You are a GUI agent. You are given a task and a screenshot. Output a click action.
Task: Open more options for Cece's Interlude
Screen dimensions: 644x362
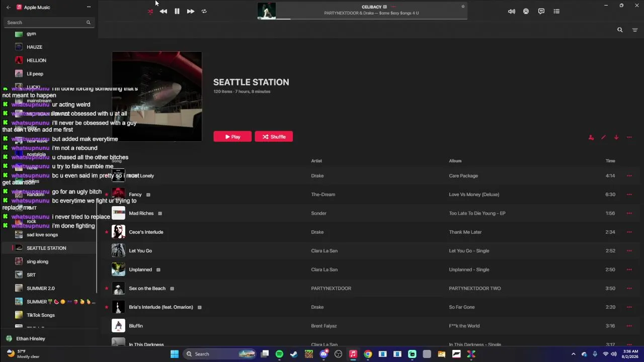(629, 232)
